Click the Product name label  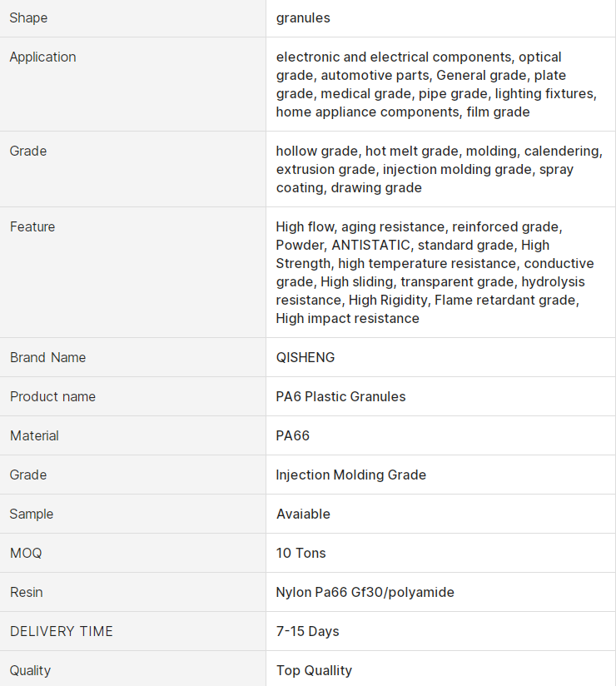(52, 396)
